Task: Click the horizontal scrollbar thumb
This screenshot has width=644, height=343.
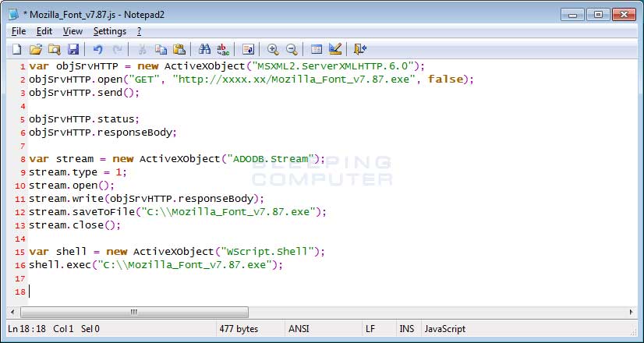Action: coord(134,312)
